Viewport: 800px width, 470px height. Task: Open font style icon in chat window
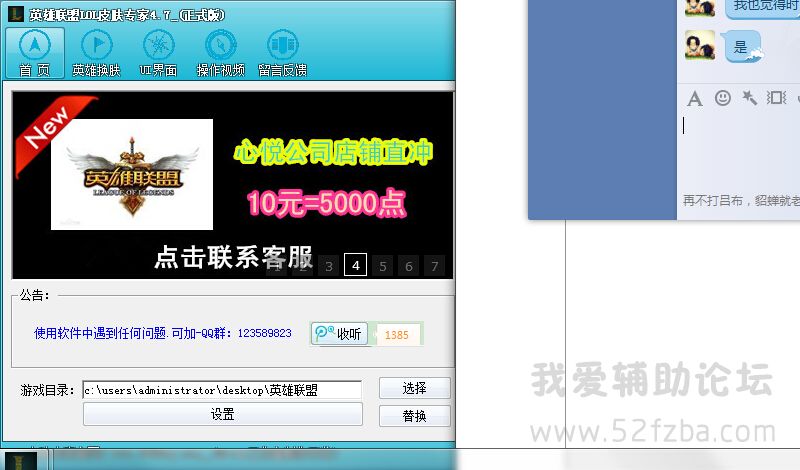pyautogui.click(x=694, y=98)
